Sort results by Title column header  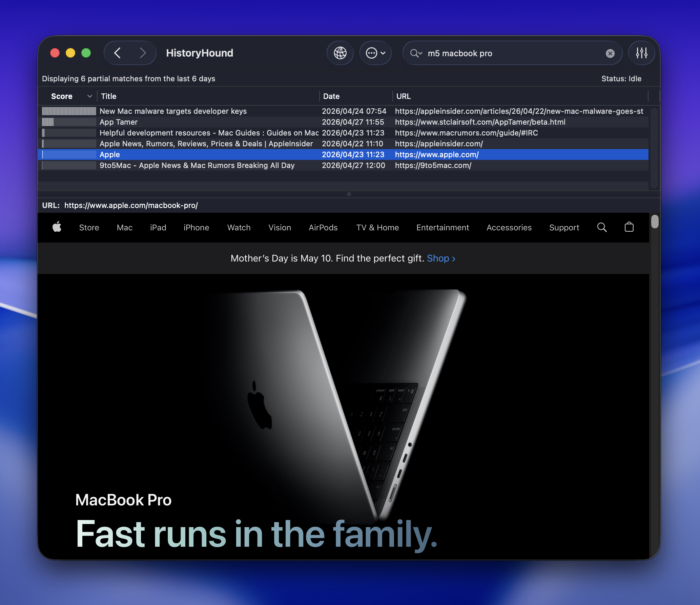[x=208, y=96]
